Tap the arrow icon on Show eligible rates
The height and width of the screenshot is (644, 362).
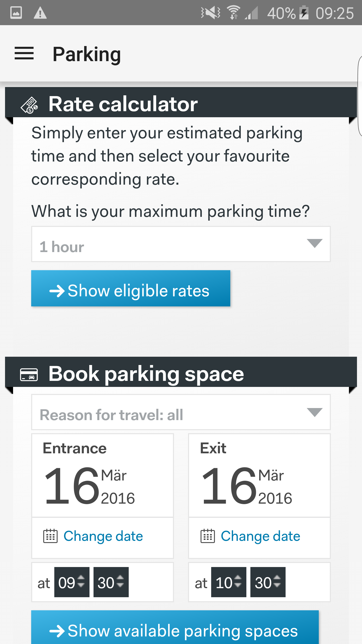57,291
